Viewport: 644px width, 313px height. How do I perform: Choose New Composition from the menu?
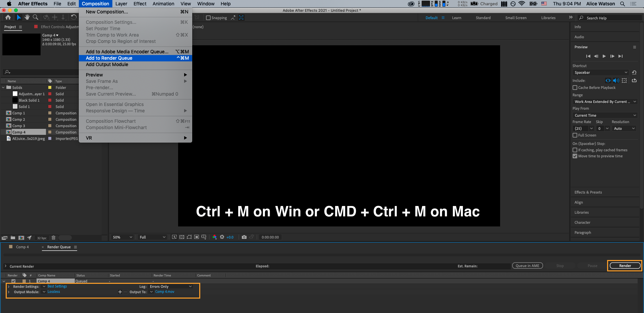(136, 12)
